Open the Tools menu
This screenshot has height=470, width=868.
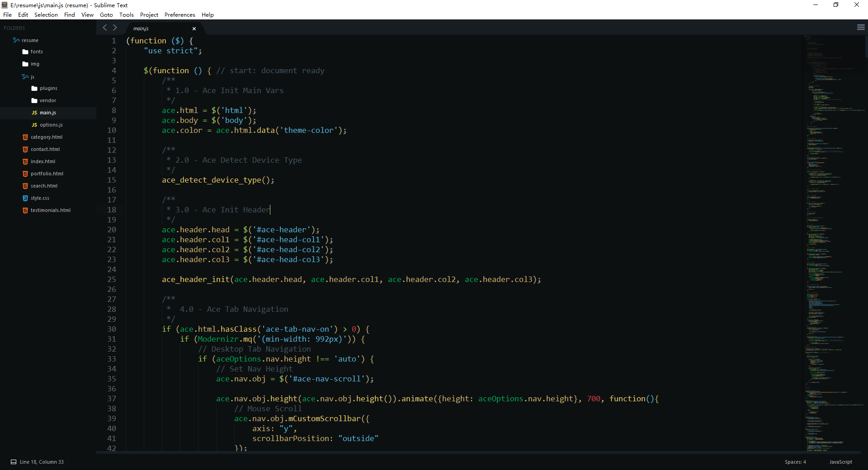pyautogui.click(x=127, y=14)
